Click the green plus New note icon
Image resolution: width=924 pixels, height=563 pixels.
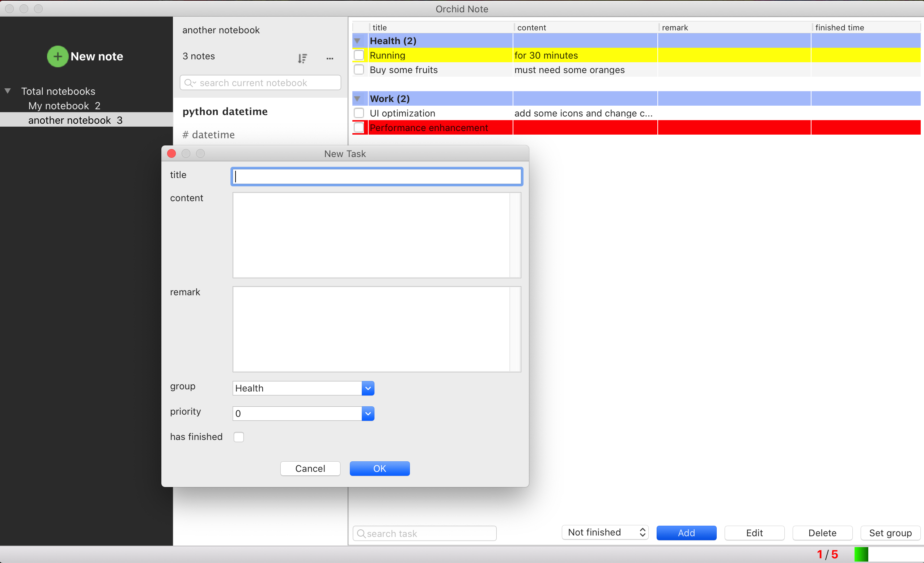tap(58, 56)
